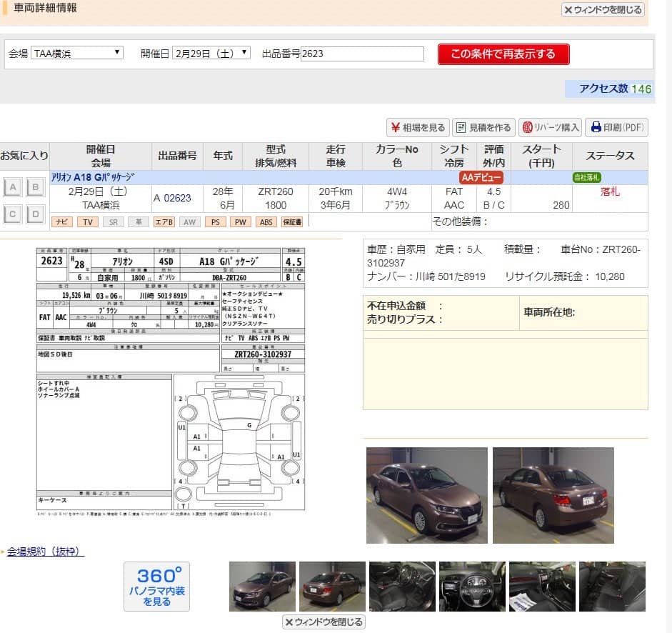Print the page via 印刷(PDF) button
Image resolution: width=672 pixels, height=633 pixels.
click(616, 128)
